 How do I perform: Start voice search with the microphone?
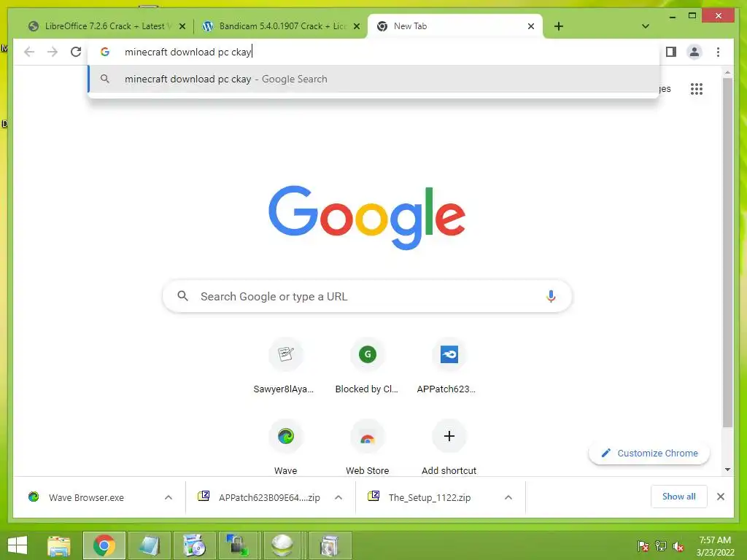pyautogui.click(x=551, y=296)
